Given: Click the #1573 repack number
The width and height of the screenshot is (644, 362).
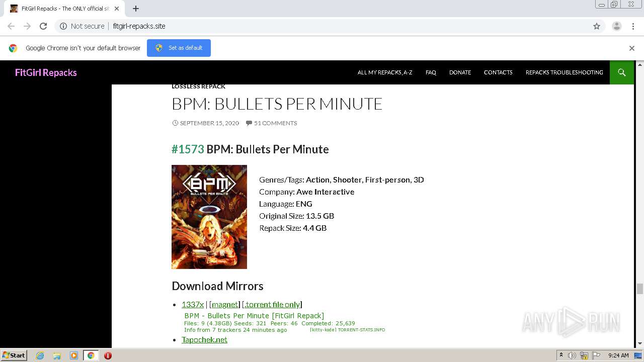Looking at the screenshot, I should tap(188, 149).
